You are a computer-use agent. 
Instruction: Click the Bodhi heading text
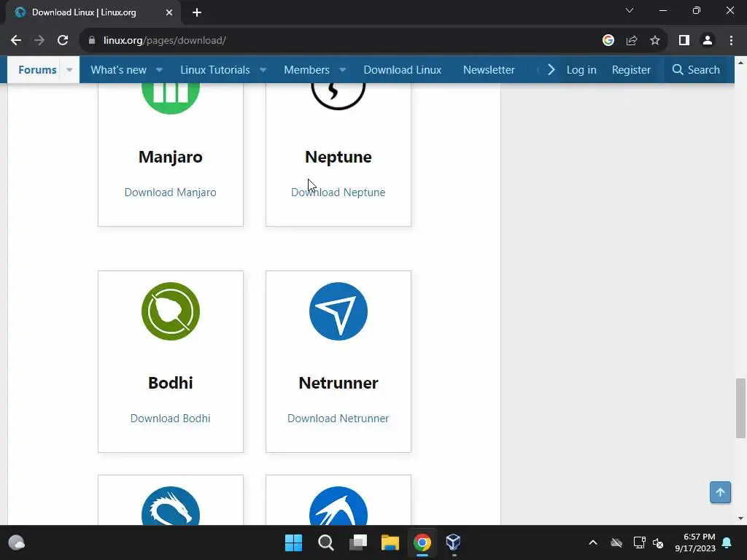click(171, 384)
